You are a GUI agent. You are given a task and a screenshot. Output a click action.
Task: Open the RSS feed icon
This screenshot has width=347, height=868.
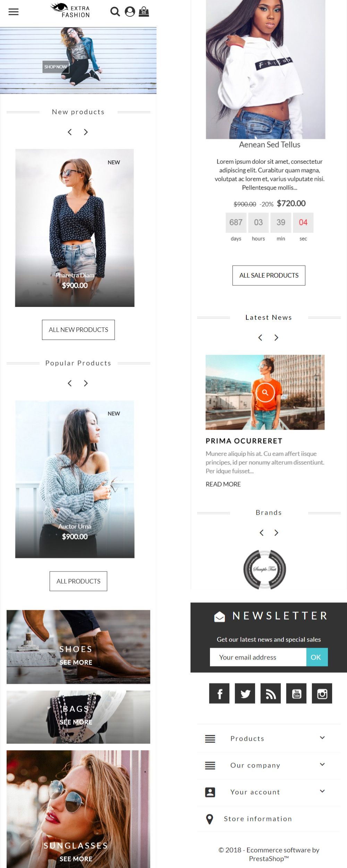(271, 693)
